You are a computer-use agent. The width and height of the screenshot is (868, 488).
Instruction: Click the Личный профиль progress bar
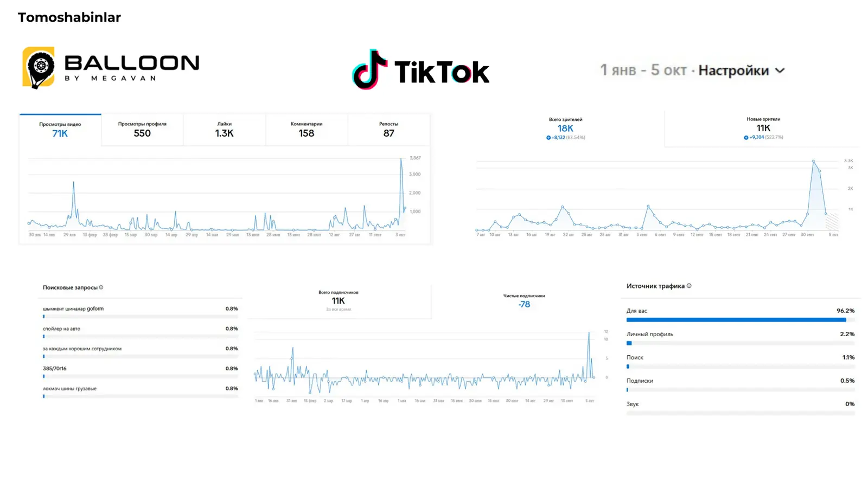coord(741,343)
